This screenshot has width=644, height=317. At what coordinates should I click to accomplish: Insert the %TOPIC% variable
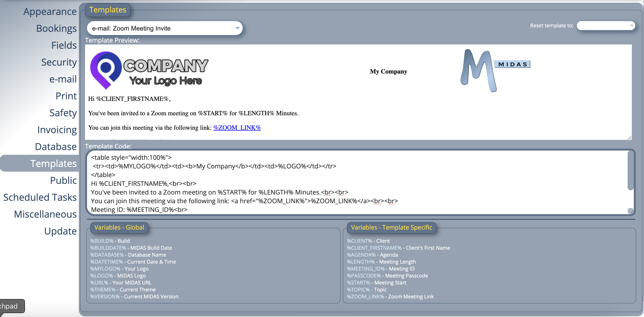(x=358, y=290)
